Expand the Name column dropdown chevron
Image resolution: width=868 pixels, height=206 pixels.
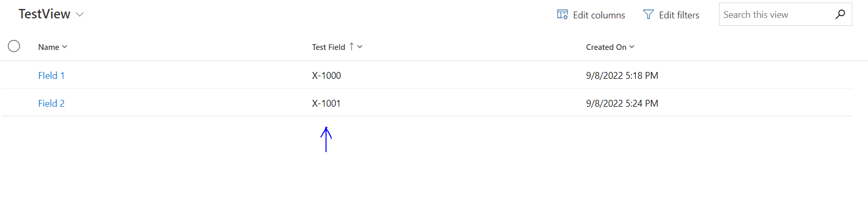pyautogui.click(x=65, y=47)
